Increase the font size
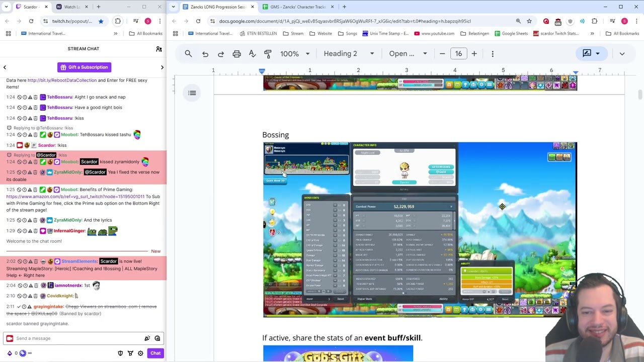This screenshot has width=644, height=362. click(474, 54)
